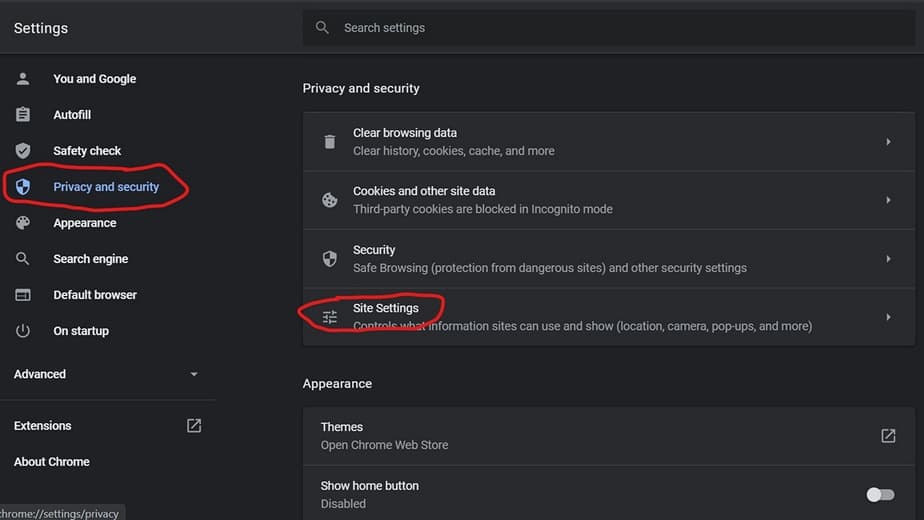Click the Default browser window icon
Screen dimensions: 924x520
tap(23, 295)
